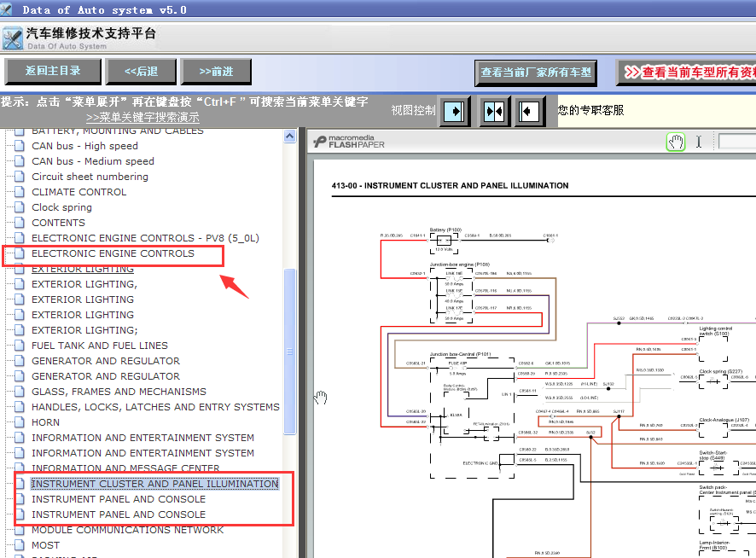Click the center split view control icon
Screen dimensions: 756x558
pos(494,112)
